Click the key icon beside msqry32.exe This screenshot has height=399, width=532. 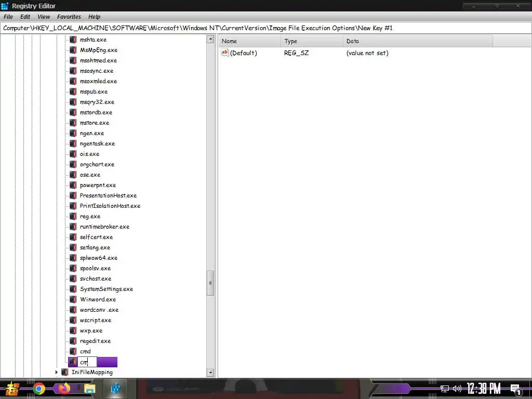tap(73, 102)
